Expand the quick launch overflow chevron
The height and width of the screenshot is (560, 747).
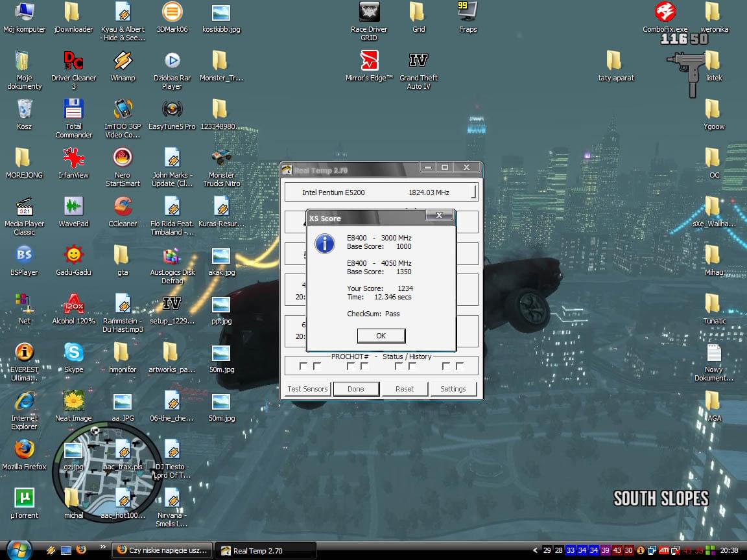[x=102, y=548]
